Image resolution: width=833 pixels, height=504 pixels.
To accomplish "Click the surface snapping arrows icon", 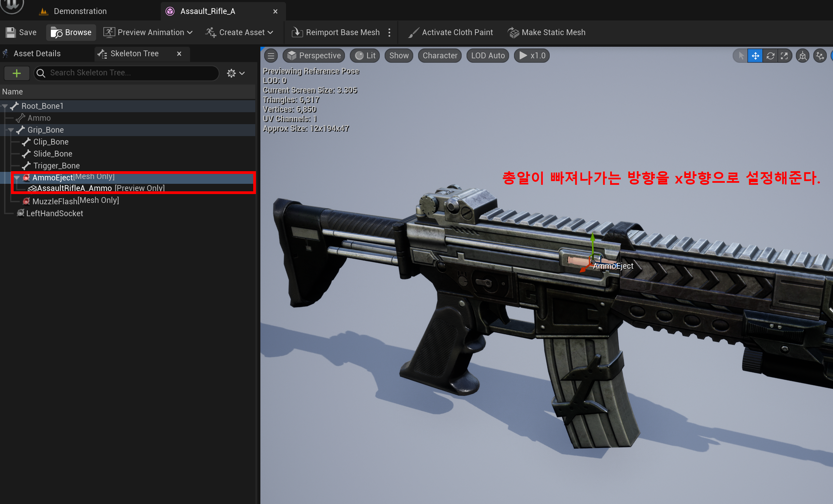I will coord(820,56).
